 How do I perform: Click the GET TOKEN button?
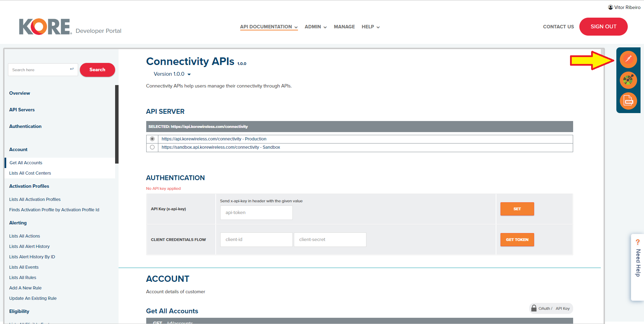tap(517, 239)
